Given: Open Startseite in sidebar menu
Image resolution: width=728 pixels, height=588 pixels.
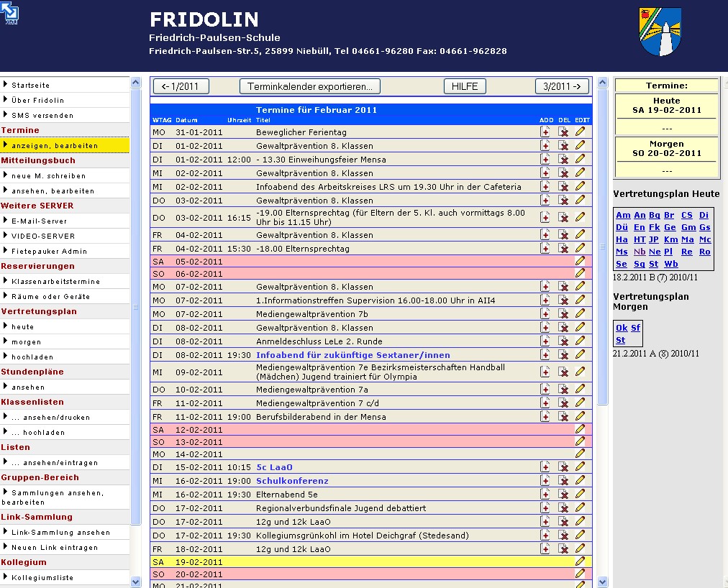Looking at the screenshot, I should click(31, 85).
